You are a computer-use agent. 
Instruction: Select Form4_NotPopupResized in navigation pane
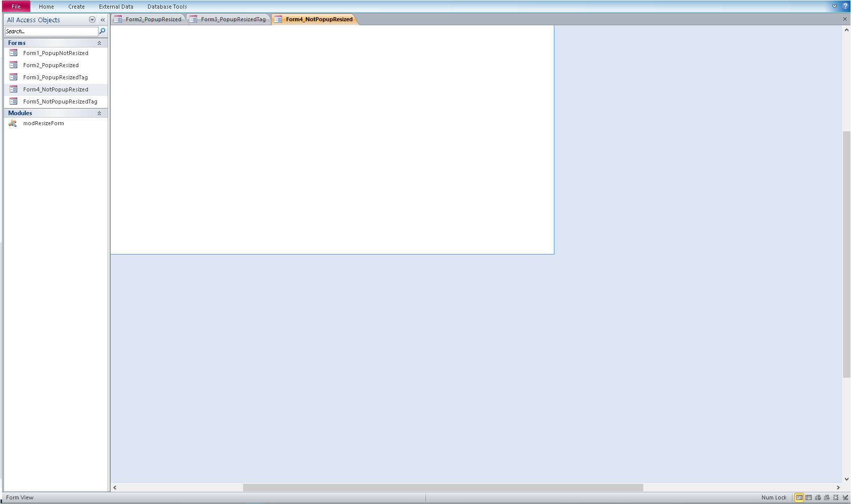[56, 89]
